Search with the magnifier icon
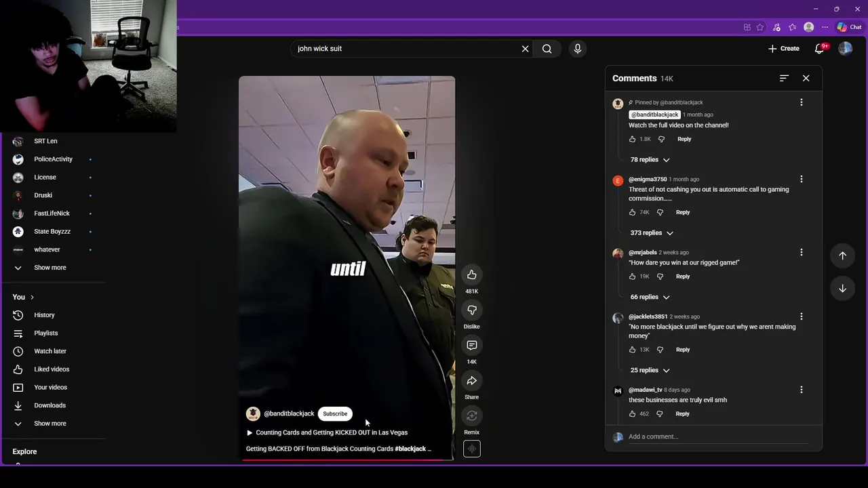The height and width of the screenshot is (488, 868). pyautogui.click(x=547, y=49)
